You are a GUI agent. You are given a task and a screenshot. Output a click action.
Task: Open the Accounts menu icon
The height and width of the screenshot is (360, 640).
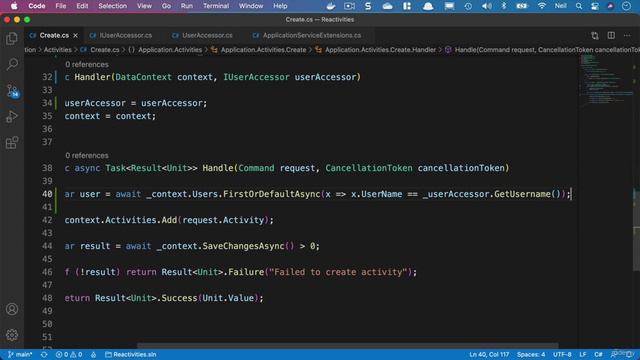coord(12,309)
